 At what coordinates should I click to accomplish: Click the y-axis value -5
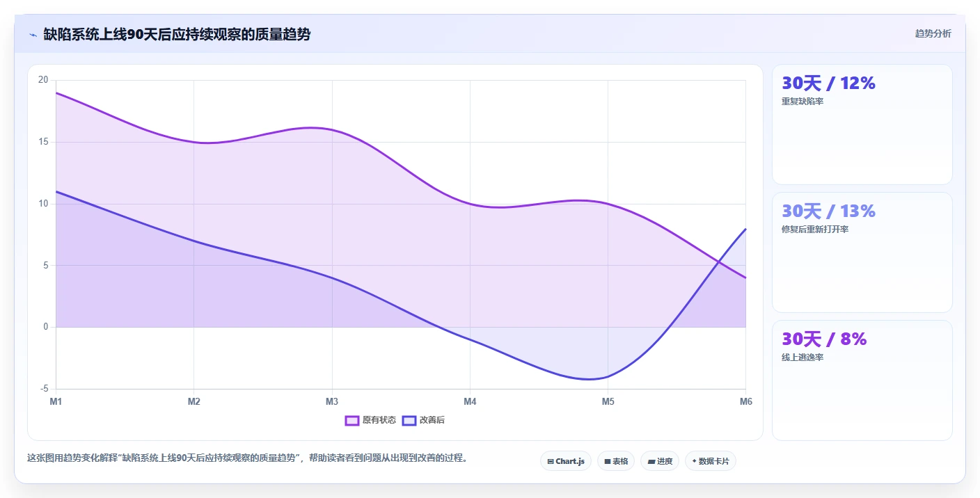[x=44, y=389]
